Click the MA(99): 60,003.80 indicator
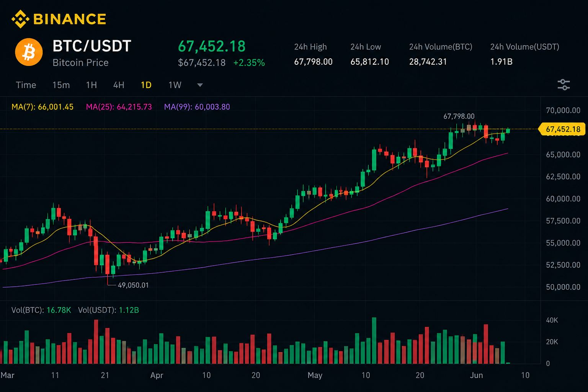Image resolution: width=588 pixels, height=392 pixels. tap(197, 107)
